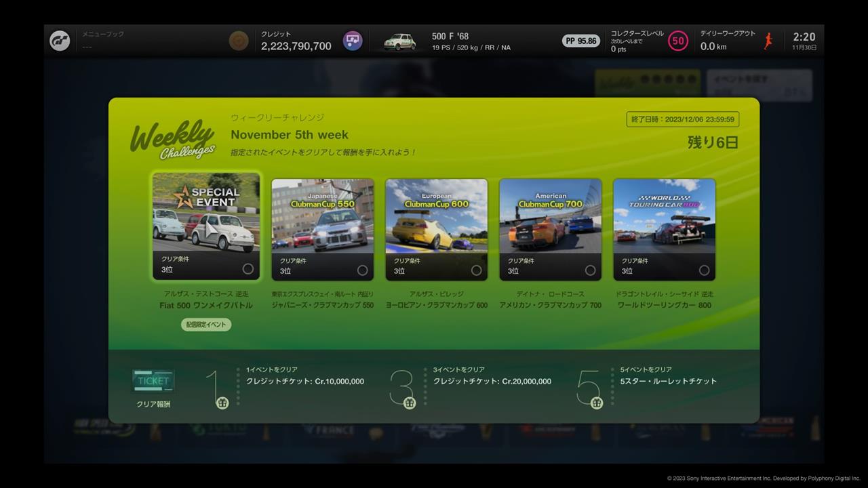This screenshot has width=868, height=488.
Task: Click the November 5th week heading
Action: [290, 135]
